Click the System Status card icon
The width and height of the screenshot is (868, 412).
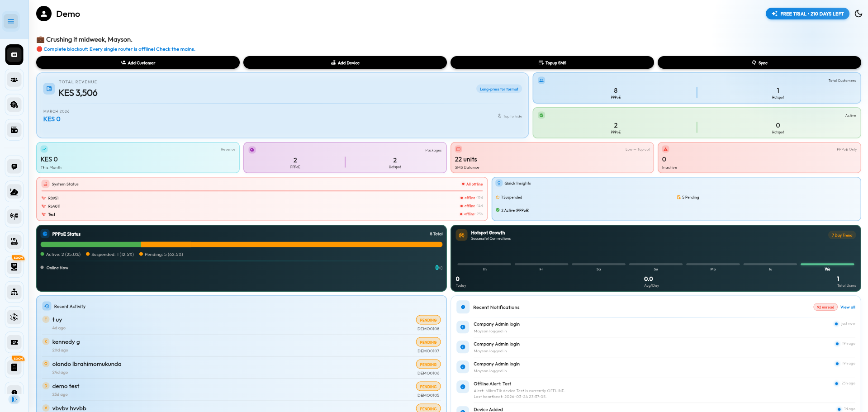(46, 184)
